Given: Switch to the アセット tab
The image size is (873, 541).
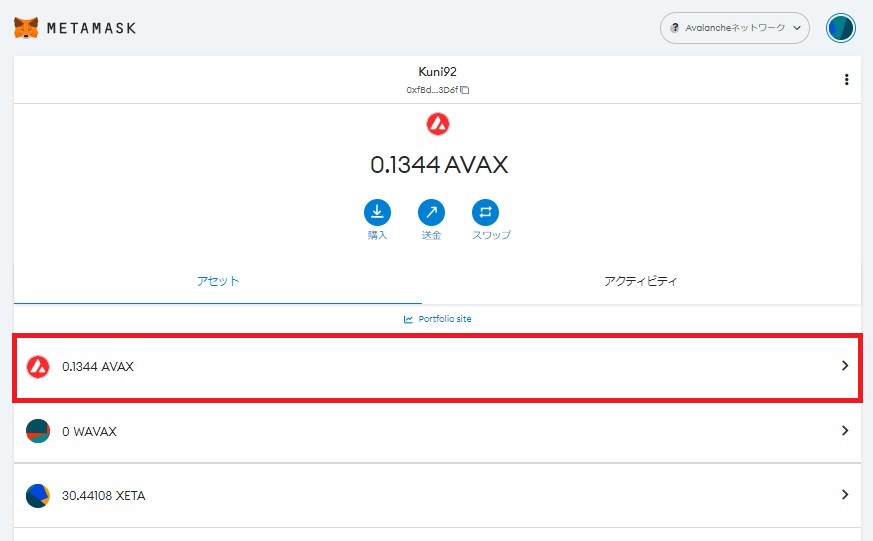Looking at the screenshot, I should [x=218, y=281].
